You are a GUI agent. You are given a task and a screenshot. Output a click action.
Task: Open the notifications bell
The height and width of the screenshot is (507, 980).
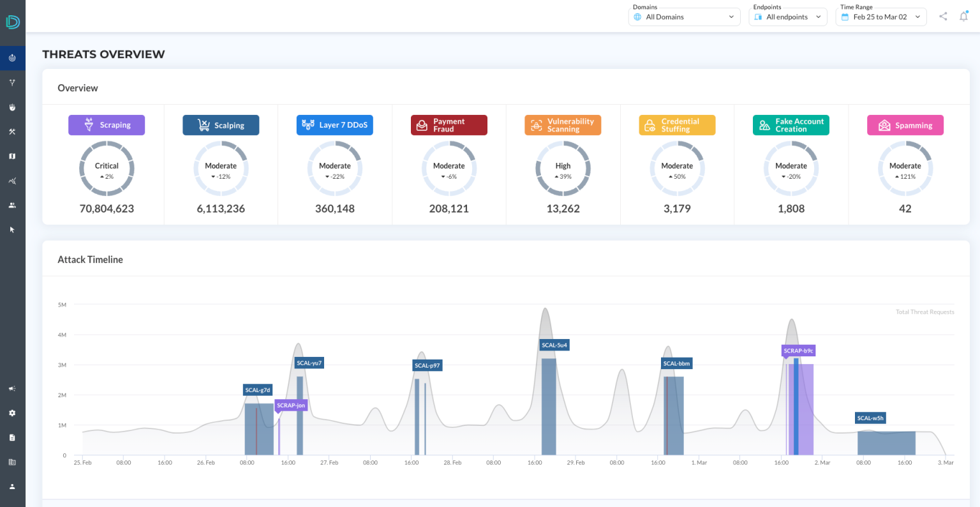tap(963, 17)
